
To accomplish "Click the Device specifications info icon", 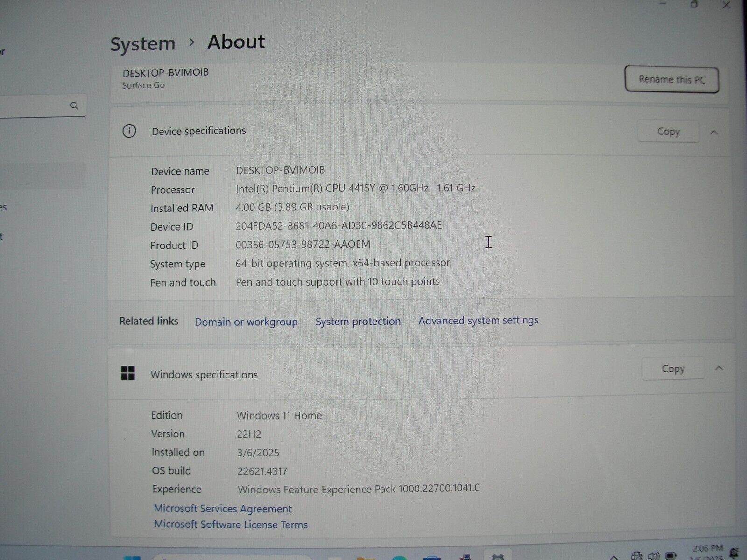I will 129,131.
